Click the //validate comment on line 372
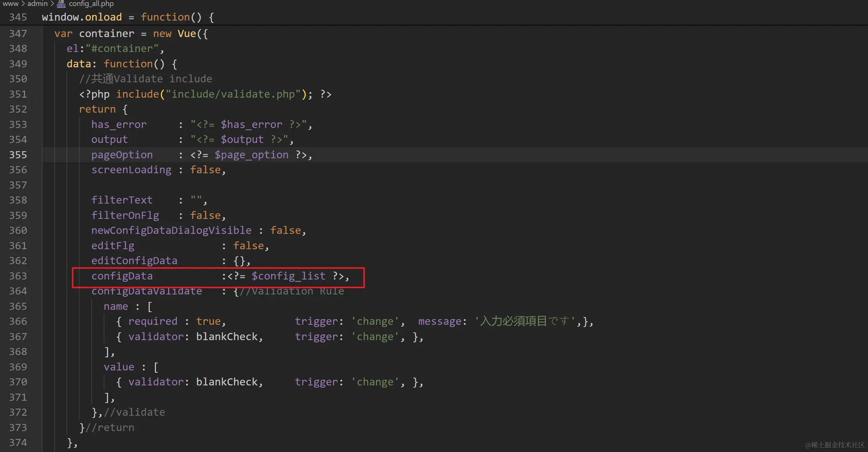 (134, 412)
